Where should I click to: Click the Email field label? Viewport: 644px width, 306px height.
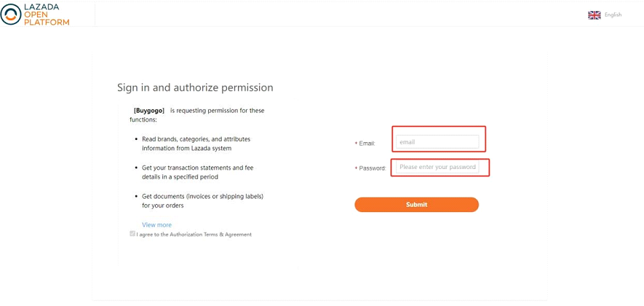click(367, 144)
